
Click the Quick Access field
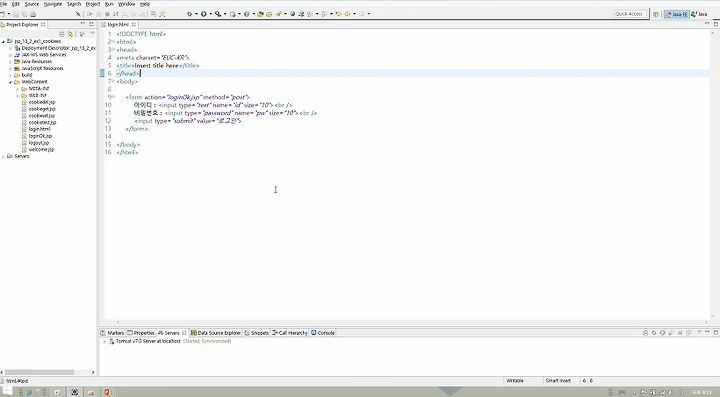click(630, 14)
